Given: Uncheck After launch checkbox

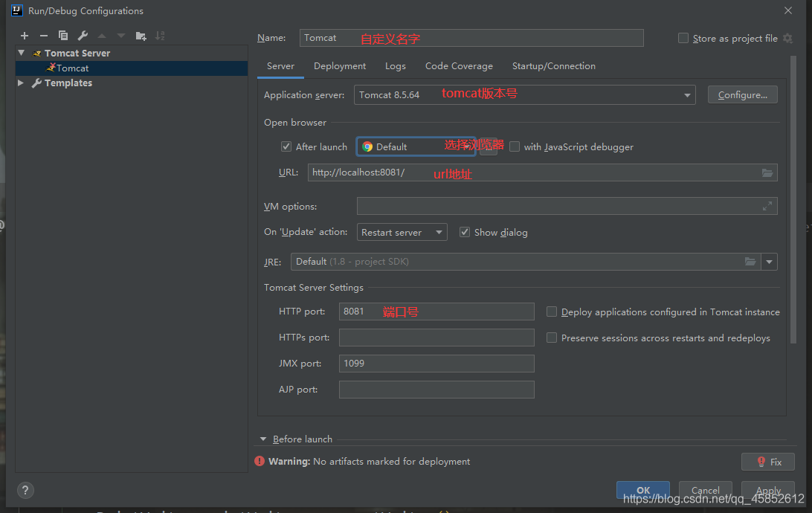Looking at the screenshot, I should pyautogui.click(x=286, y=146).
